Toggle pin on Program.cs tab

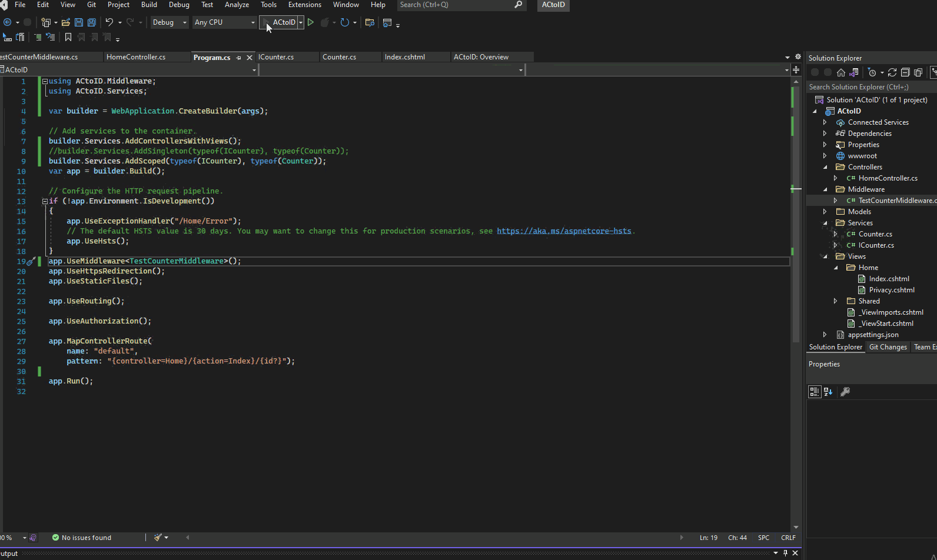tap(238, 58)
